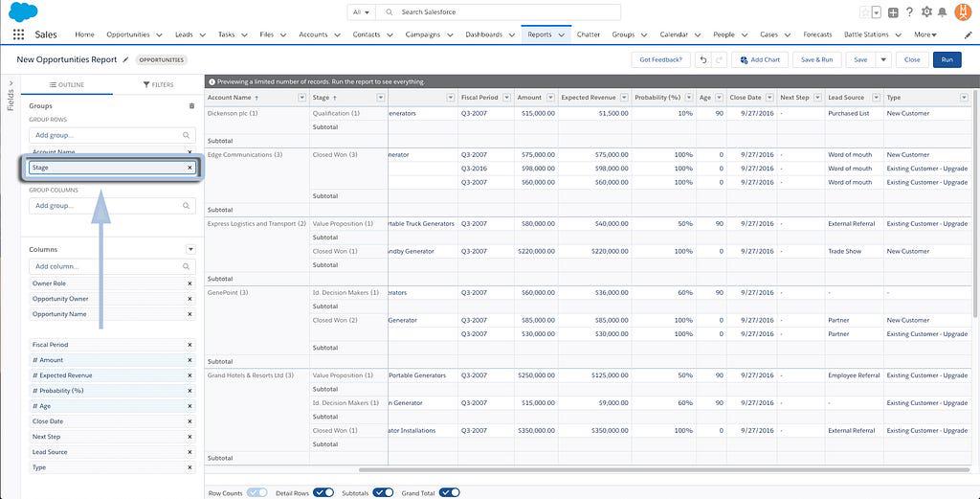This screenshot has width=980, height=499.
Task: Edit report name with pencil icon
Action: point(125,59)
